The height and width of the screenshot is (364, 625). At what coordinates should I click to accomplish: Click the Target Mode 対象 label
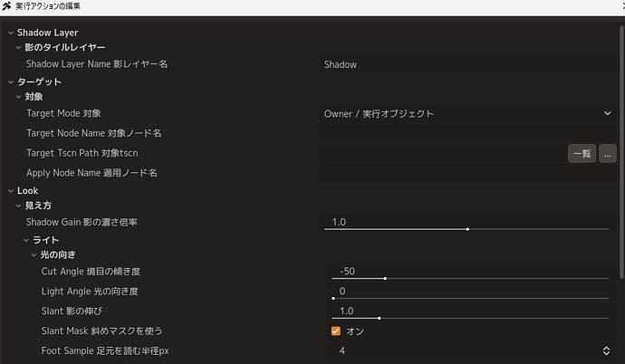[63, 113]
